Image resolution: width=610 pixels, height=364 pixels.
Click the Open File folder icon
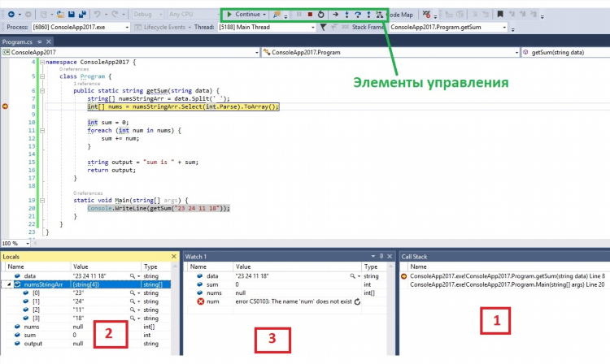(60, 15)
